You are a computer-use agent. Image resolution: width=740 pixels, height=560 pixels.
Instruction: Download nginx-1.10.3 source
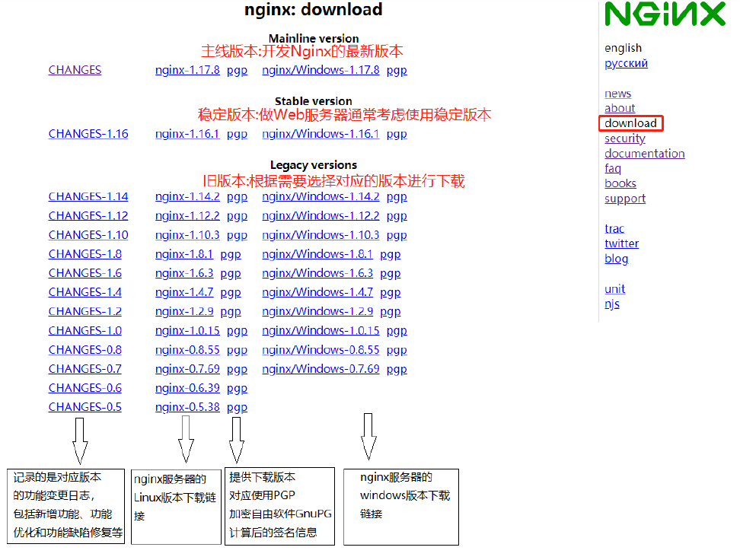point(187,235)
